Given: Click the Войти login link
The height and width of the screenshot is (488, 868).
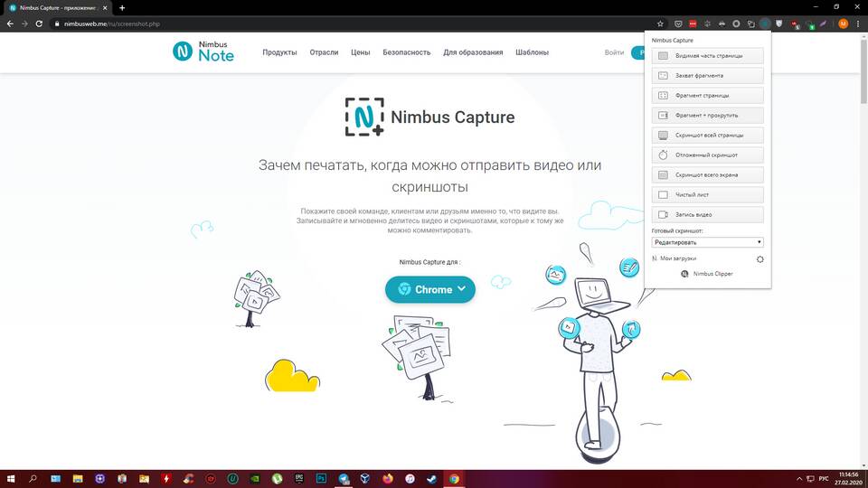Looking at the screenshot, I should click(x=614, y=52).
